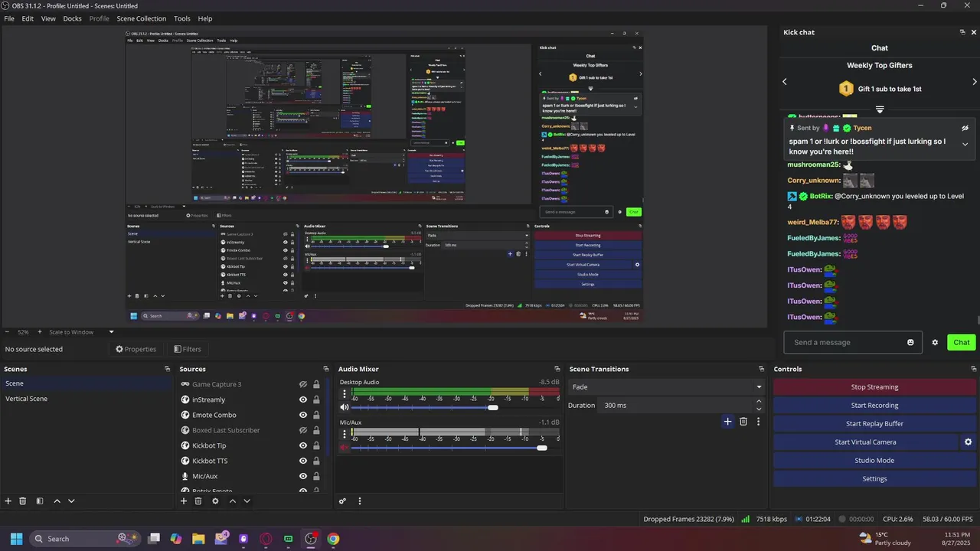Open Audio Mixer toolbar three-dot menu

click(359, 501)
